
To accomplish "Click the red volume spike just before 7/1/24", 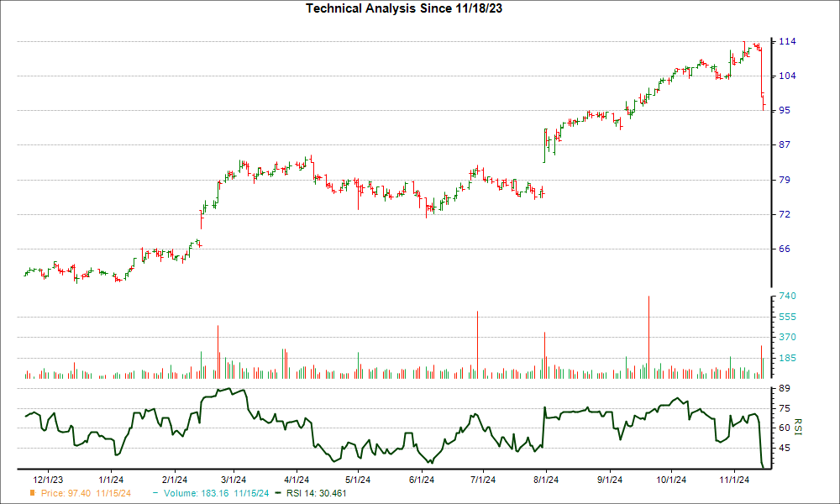I will coord(477,345).
